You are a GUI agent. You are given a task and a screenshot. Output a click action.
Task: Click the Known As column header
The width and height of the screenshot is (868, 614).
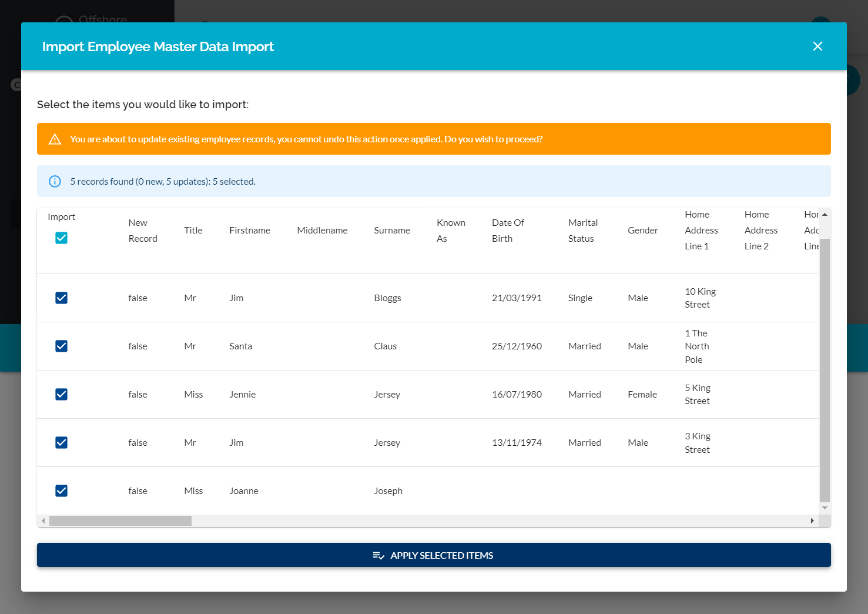pos(451,231)
